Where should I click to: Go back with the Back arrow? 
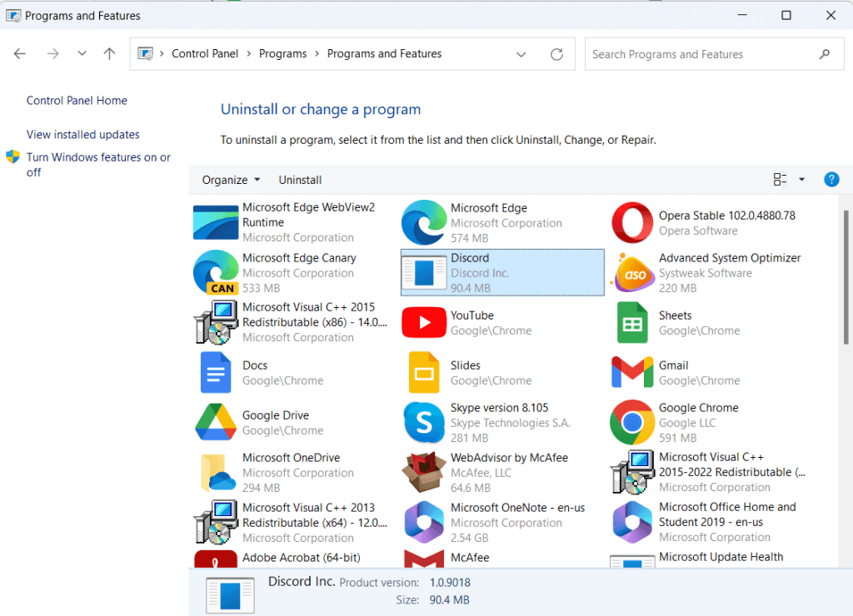pyautogui.click(x=20, y=53)
